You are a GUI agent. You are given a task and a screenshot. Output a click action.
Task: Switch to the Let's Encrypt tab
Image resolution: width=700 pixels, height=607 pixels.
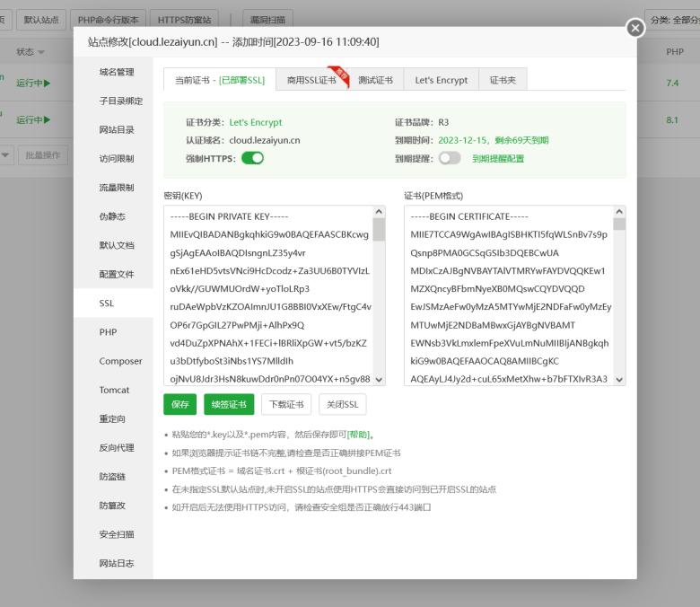(441, 80)
